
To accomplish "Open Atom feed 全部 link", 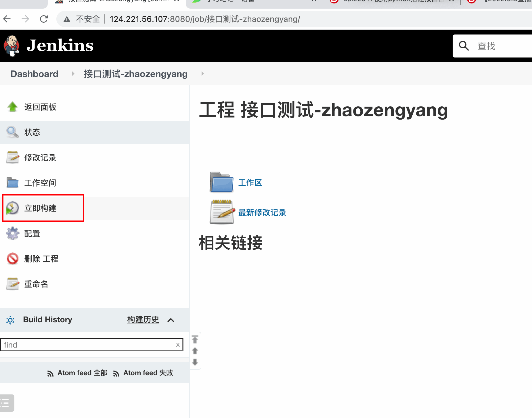I will point(83,373).
